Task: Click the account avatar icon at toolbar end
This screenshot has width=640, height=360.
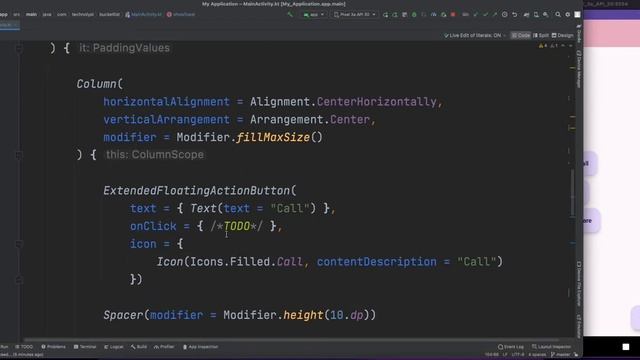Action: (577, 15)
